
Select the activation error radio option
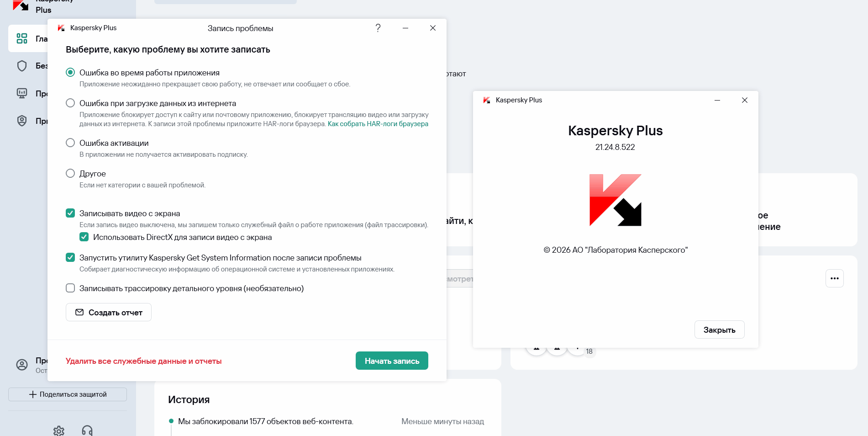[x=70, y=143]
